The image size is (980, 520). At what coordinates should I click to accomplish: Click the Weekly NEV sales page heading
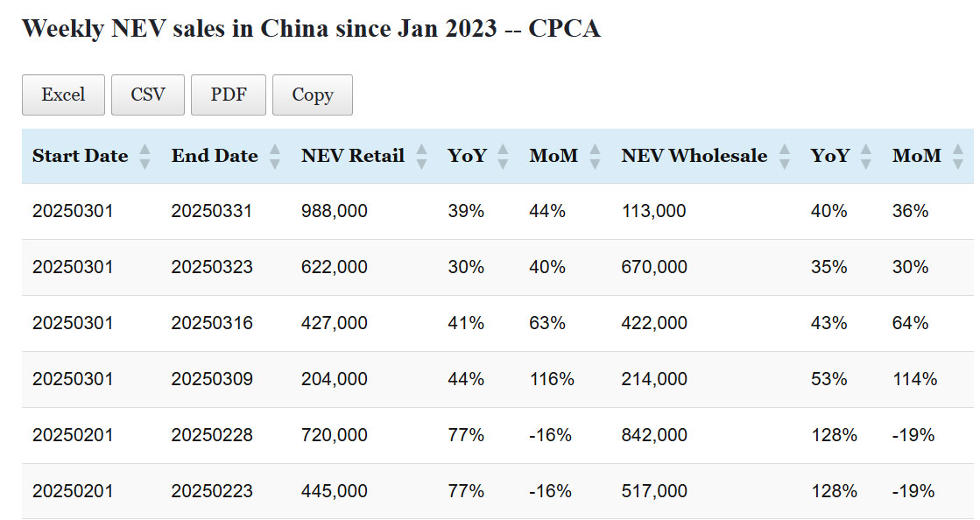click(x=311, y=28)
